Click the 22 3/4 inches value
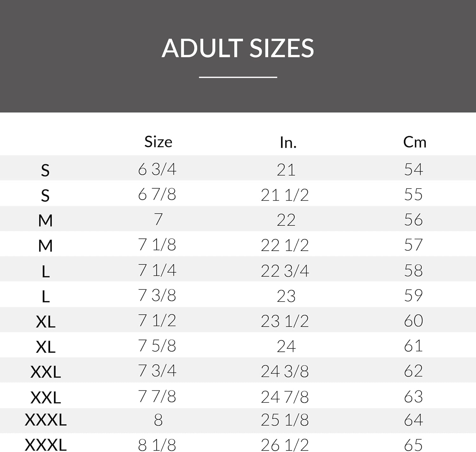This screenshot has height=452, width=476. click(285, 271)
